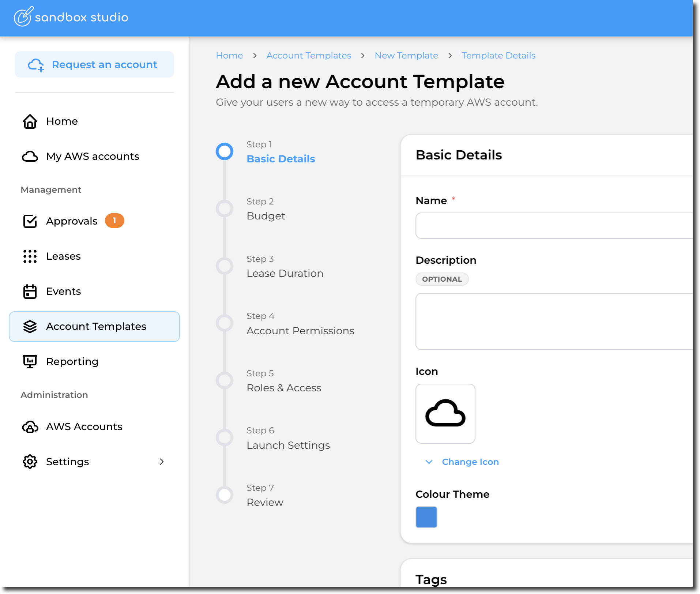Click the Approvals checkmark icon
The height and width of the screenshot is (594, 700).
(x=30, y=221)
